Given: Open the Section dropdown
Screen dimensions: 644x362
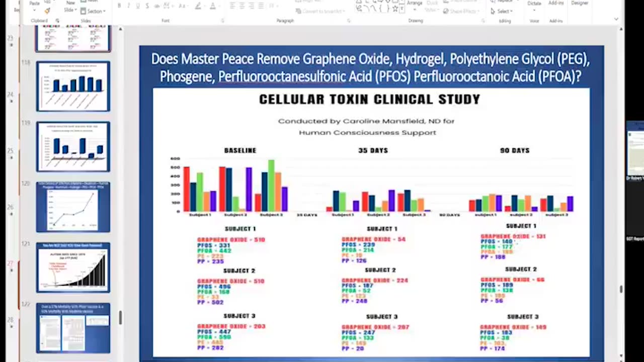Looking at the screenshot, I should pos(94,11).
